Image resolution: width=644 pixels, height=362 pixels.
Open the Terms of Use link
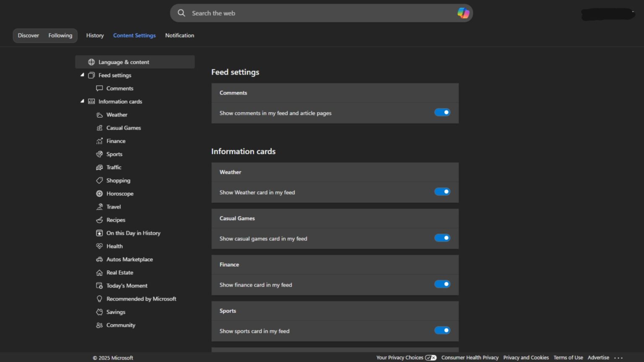[x=568, y=357]
